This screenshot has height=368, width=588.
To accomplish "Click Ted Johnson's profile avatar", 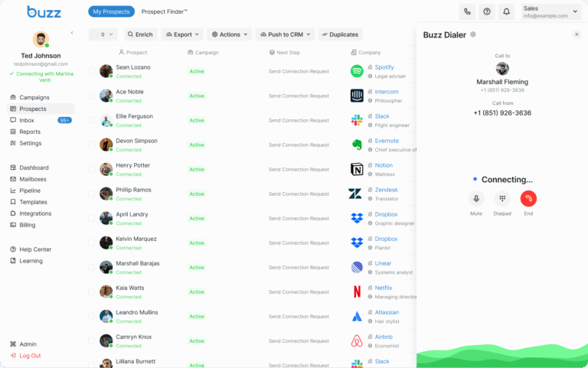I will tap(41, 39).
